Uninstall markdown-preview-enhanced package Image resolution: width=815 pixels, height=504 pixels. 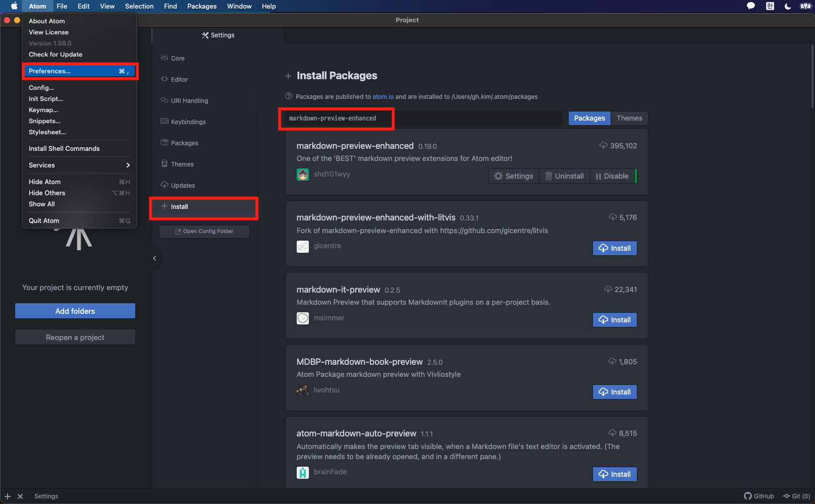(x=565, y=176)
